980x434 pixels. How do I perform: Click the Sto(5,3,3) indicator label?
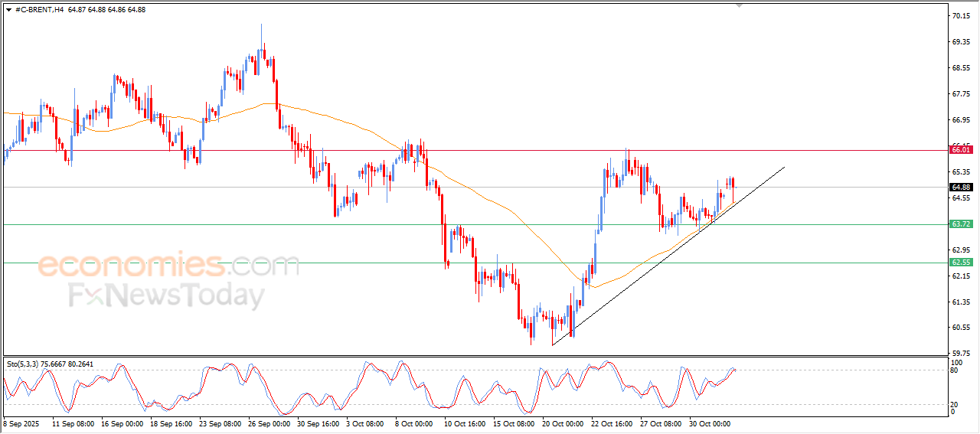(x=51, y=364)
